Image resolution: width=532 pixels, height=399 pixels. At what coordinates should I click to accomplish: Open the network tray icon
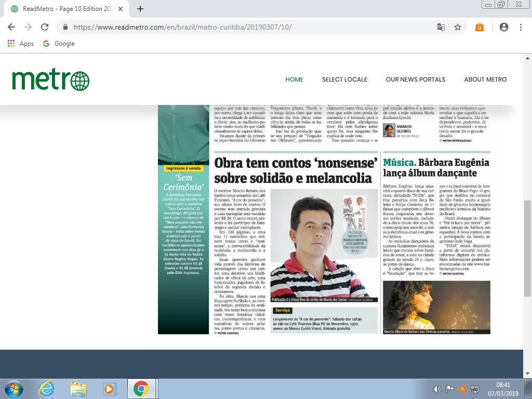tap(475, 389)
